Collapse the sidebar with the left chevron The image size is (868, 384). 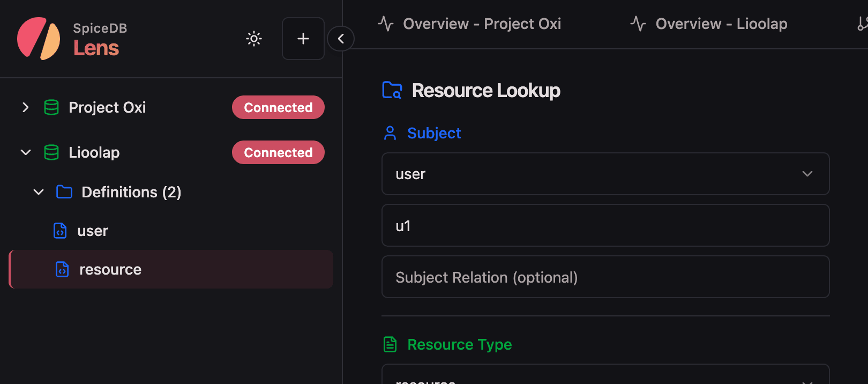(x=341, y=39)
